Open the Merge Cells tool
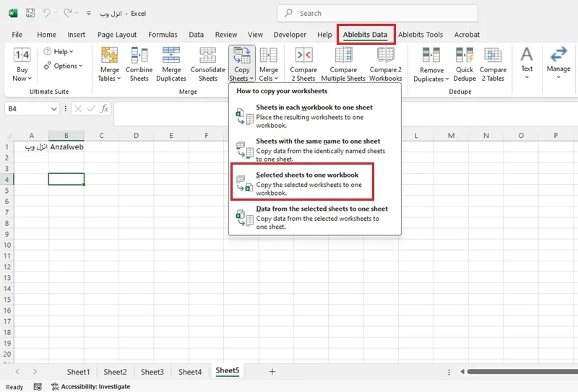This screenshot has height=392, width=578. (268, 64)
